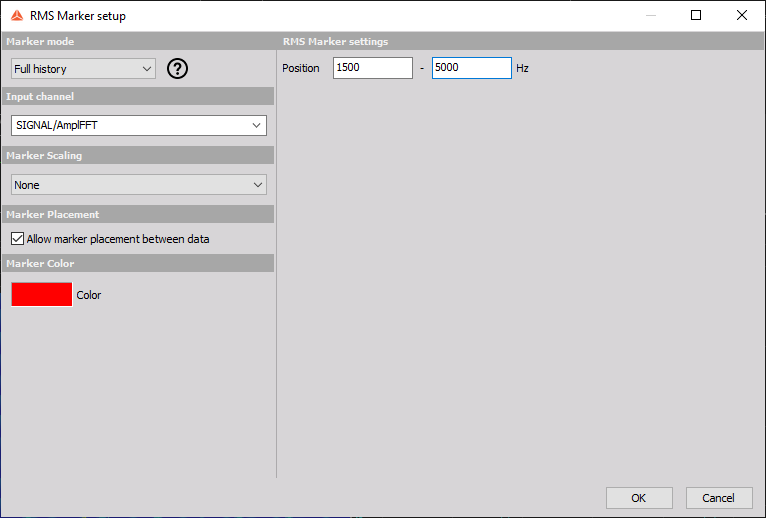Click the Position label
This screenshot has height=518, width=766.
pos(301,68)
